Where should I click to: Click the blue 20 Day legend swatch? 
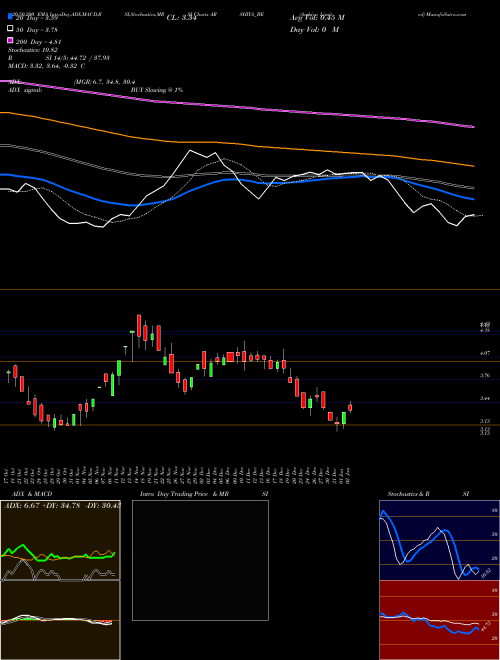point(10,17)
